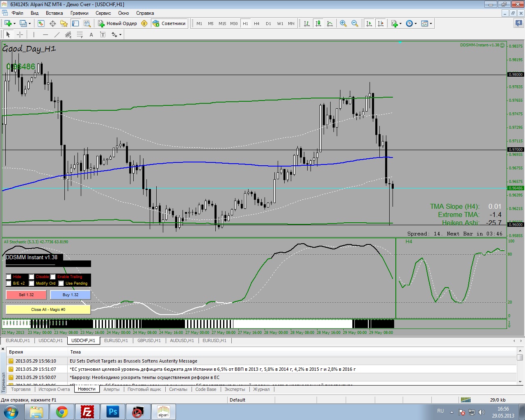Open the Торговля terminal tab
This screenshot has height=420, width=525.
[21, 389]
